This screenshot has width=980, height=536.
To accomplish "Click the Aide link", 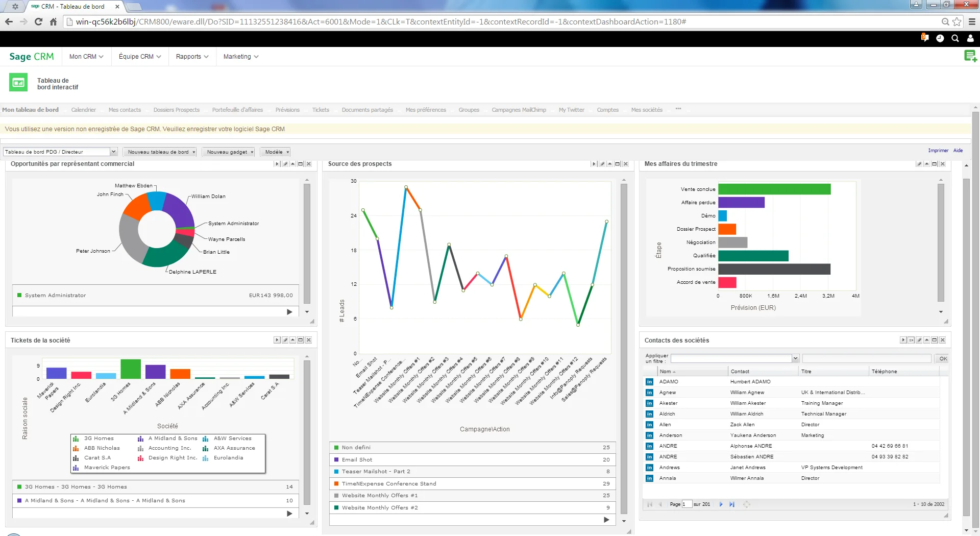I will pyautogui.click(x=958, y=151).
